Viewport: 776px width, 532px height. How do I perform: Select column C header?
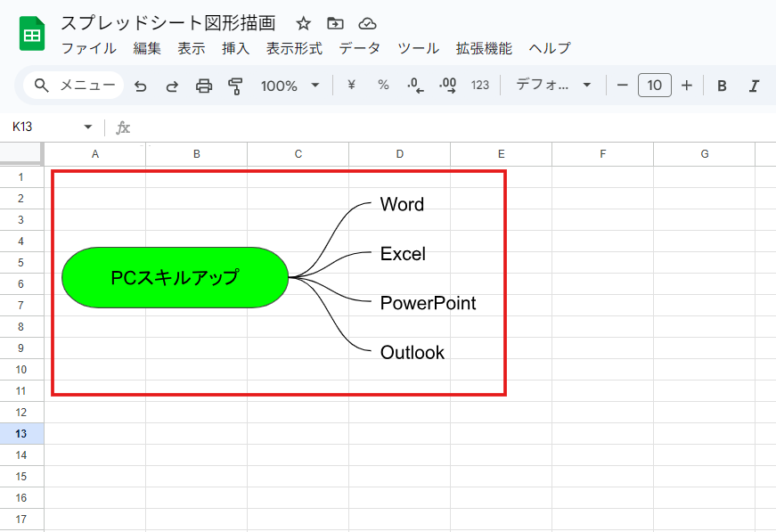(298, 154)
